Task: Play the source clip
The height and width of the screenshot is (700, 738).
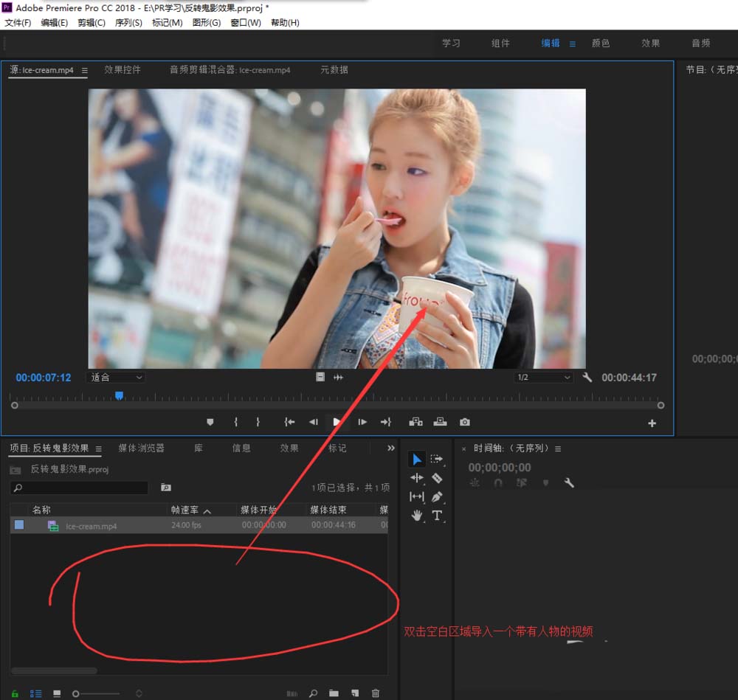Action: tap(337, 422)
